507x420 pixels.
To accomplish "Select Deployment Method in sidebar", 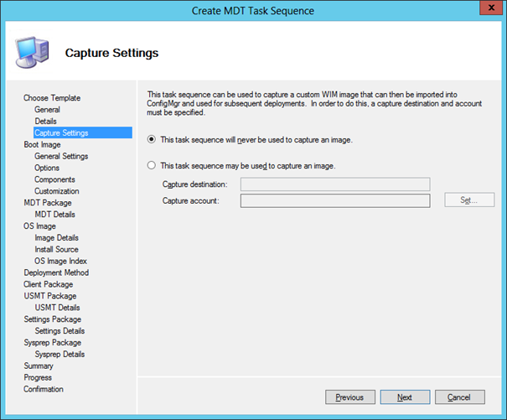I will pyautogui.click(x=56, y=272).
